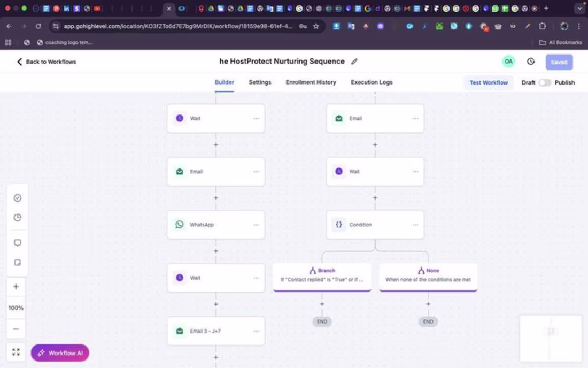This screenshot has width=588, height=368.
Task: Select the WhatsApp action icon
Action: click(x=180, y=224)
